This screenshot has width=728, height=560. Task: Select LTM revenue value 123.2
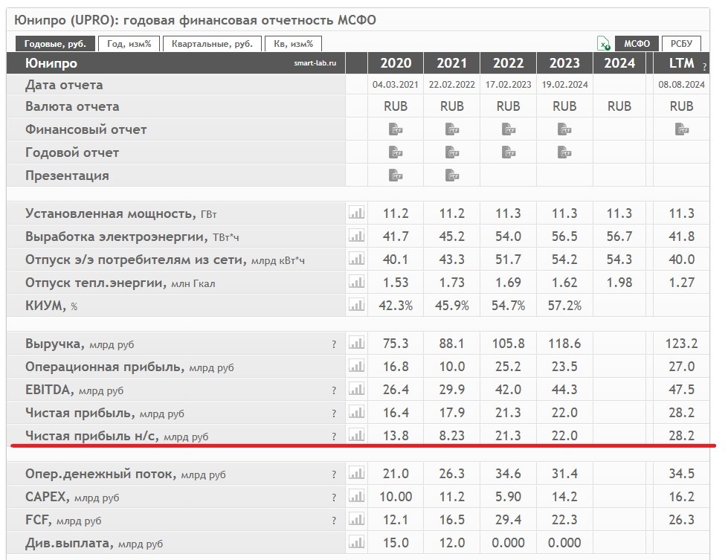coord(682,344)
